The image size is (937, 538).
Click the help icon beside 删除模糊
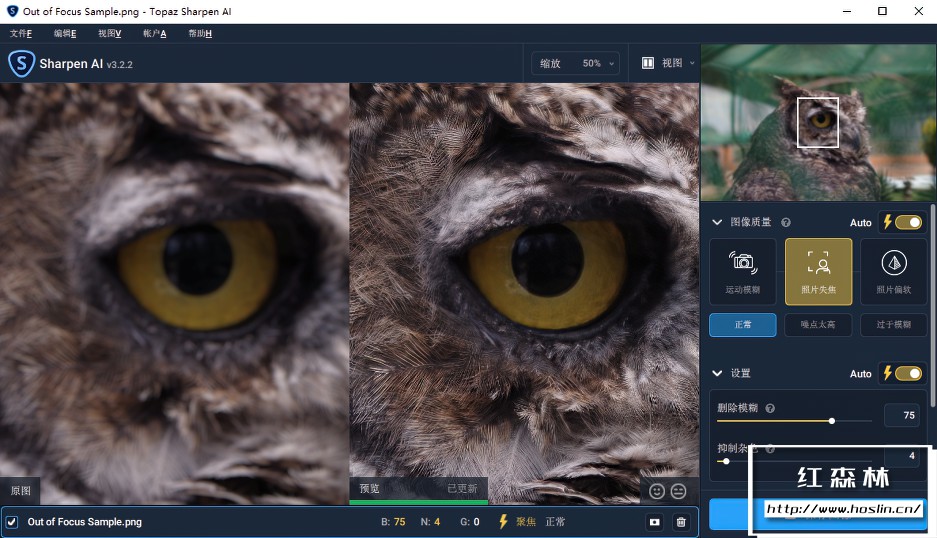click(770, 408)
